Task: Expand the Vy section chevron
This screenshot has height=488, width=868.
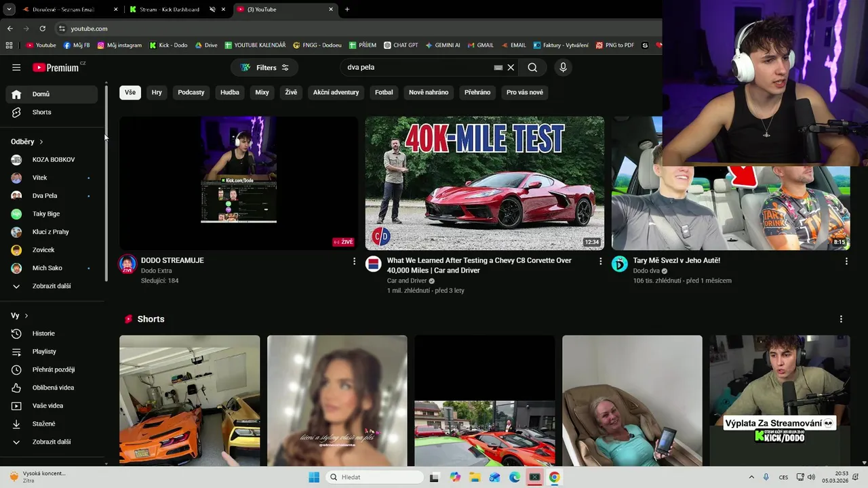Action: (x=26, y=316)
